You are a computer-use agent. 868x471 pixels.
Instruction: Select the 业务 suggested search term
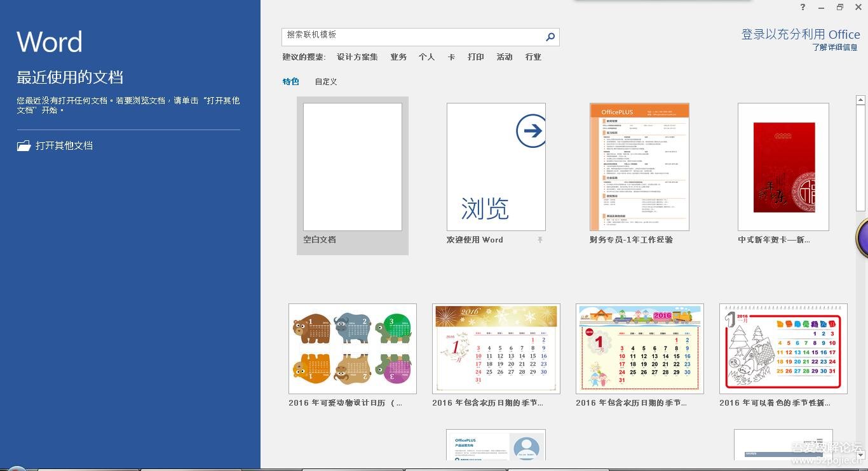(x=398, y=57)
